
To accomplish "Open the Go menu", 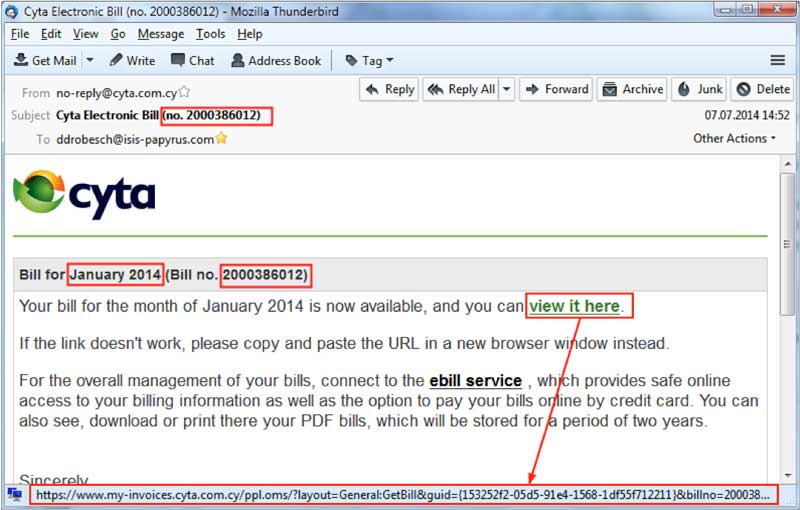I will click(x=118, y=34).
